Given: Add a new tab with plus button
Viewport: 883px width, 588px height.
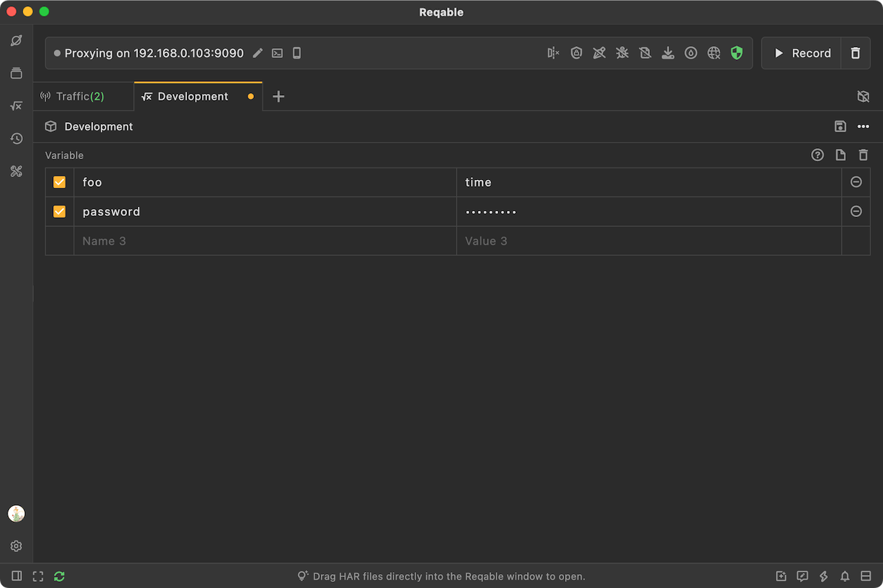Looking at the screenshot, I should click(x=279, y=97).
